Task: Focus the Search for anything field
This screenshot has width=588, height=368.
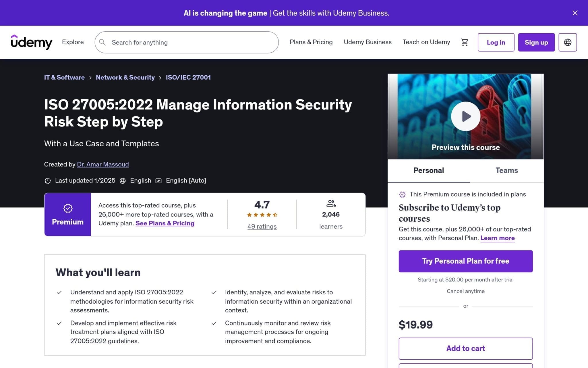Action: click(187, 42)
